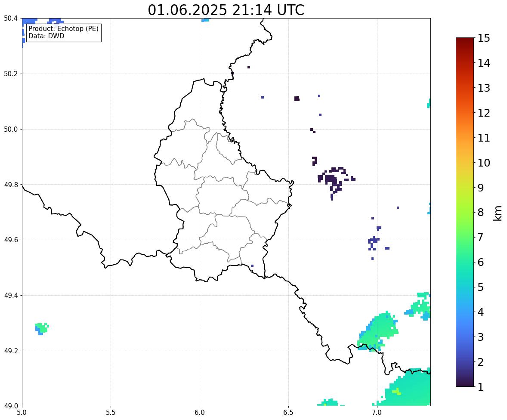Viewport: 507px width, 420px height.
Task: Click latitude axis label 50.0
Action: point(10,130)
